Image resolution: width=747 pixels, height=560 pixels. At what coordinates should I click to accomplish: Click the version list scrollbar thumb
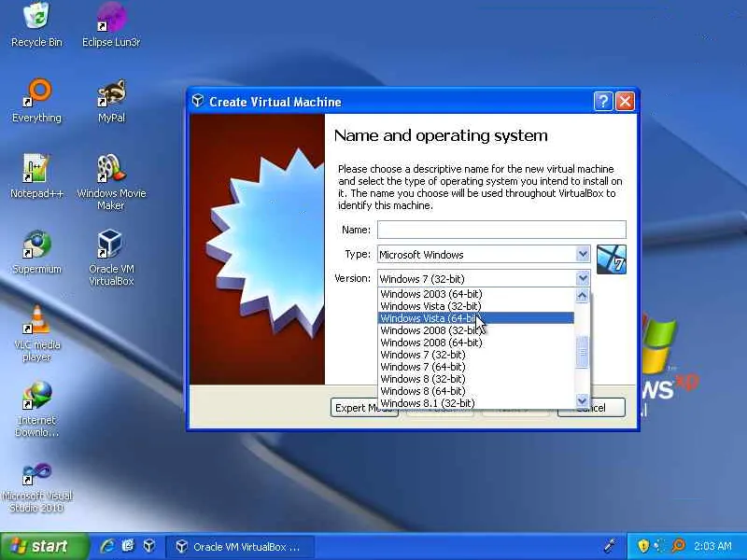tap(582, 352)
